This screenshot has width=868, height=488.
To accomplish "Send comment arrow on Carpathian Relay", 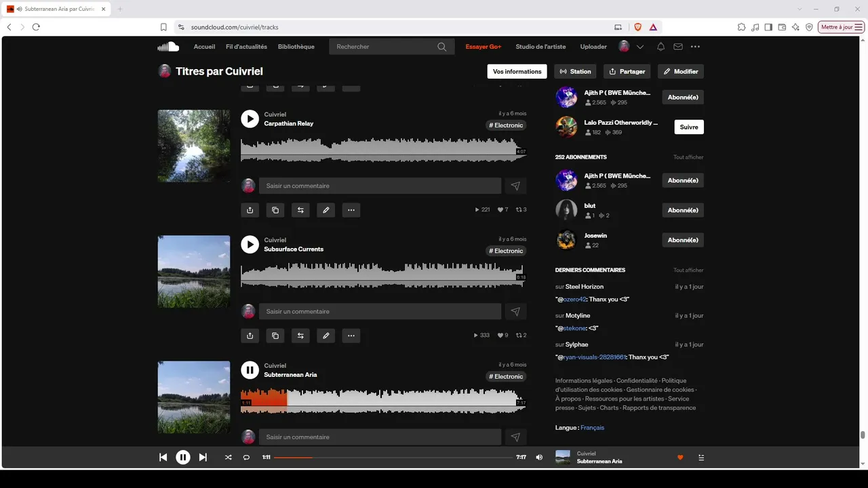I will pyautogui.click(x=515, y=186).
